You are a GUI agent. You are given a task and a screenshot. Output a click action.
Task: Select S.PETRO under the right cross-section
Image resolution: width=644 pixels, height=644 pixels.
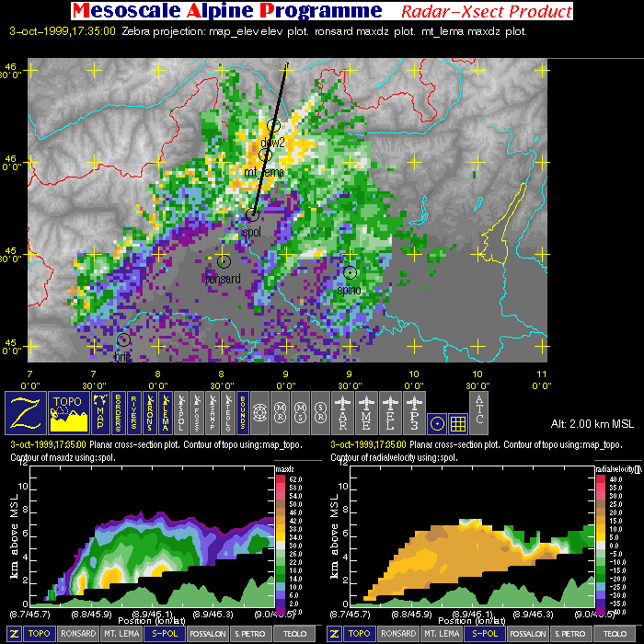click(571, 634)
